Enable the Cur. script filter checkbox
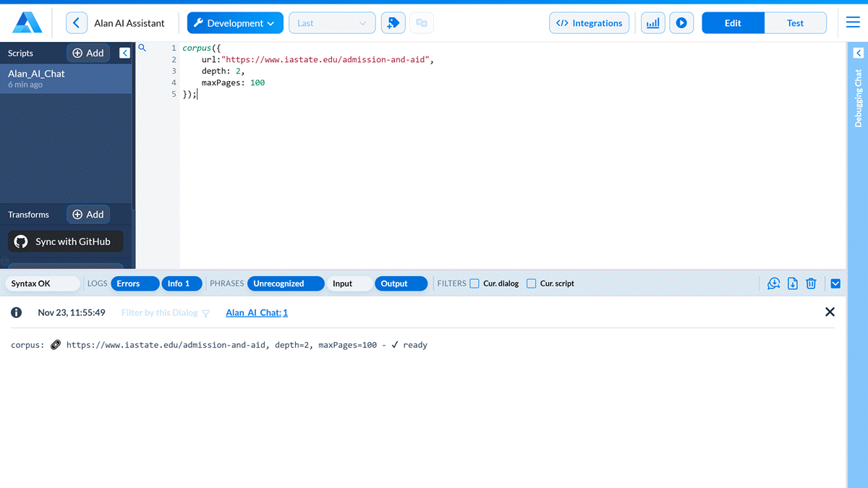 click(x=532, y=283)
